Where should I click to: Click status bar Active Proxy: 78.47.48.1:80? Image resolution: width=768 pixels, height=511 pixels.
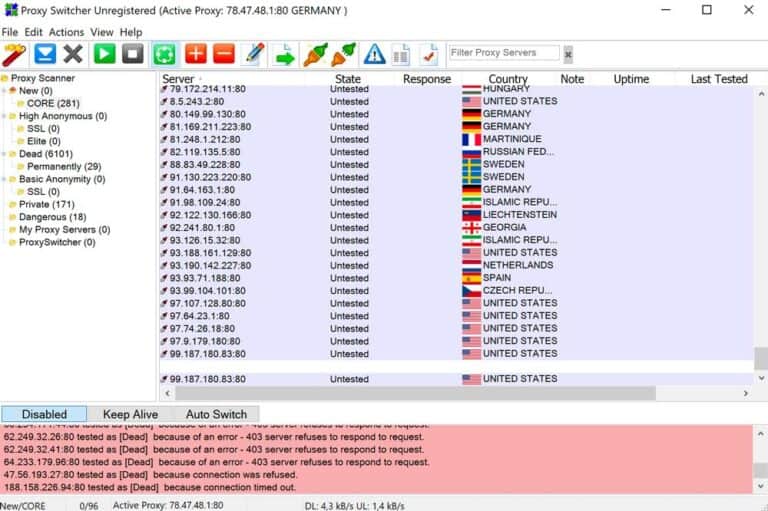(x=168, y=505)
